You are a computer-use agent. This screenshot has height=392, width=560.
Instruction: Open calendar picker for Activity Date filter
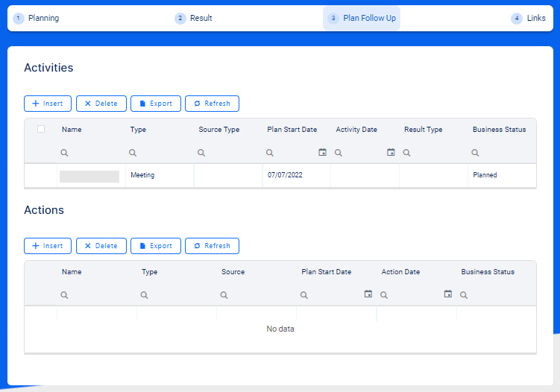pos(391,153)
